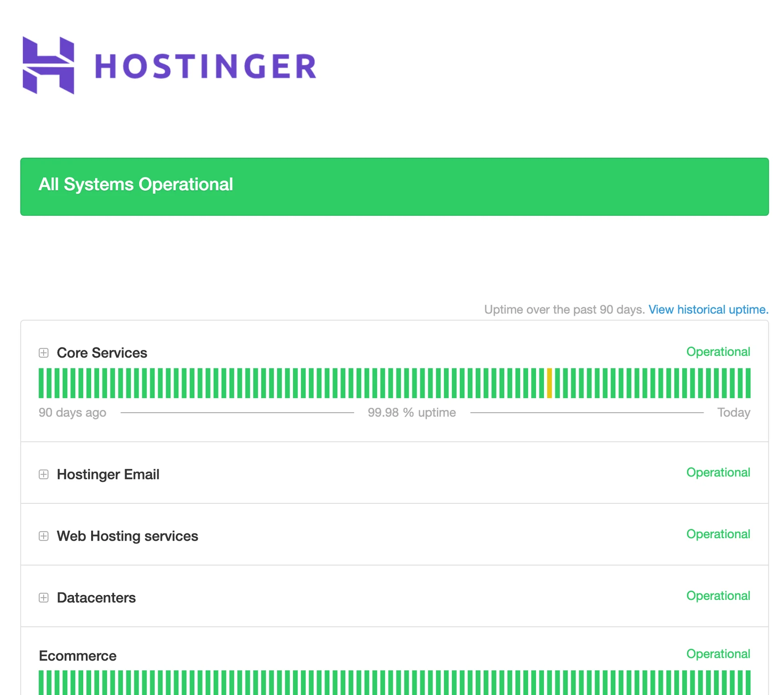Click the last Core Services uptime bar
The width and height of the screenshot is (784, 695).
pos(748,383)
